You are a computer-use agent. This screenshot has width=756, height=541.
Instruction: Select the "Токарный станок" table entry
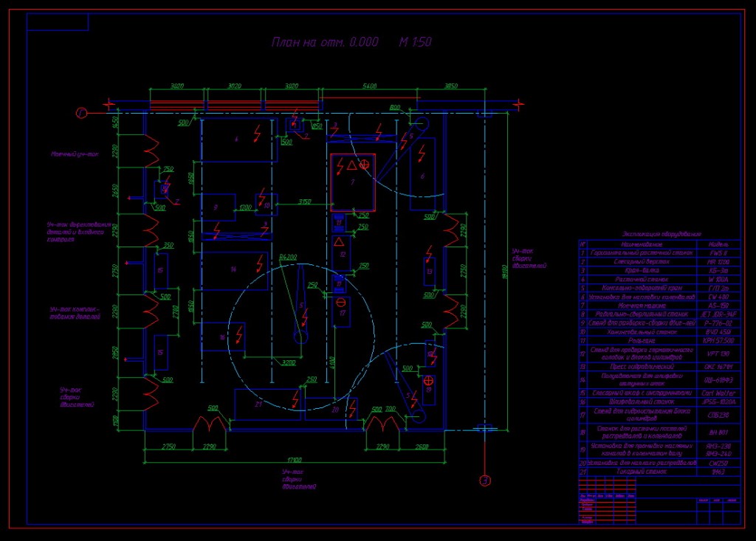coord(642,472)
